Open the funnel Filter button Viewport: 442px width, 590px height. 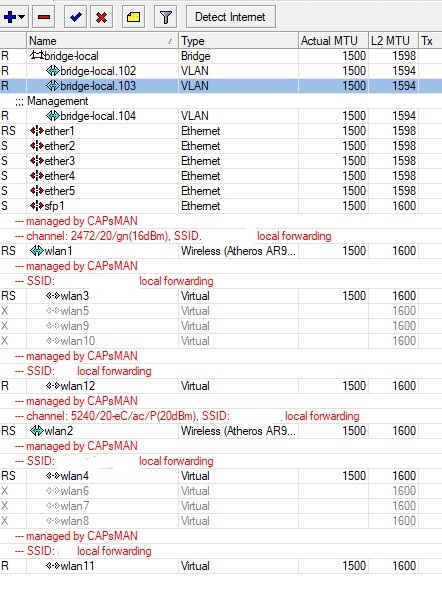[x=166, y=17]
